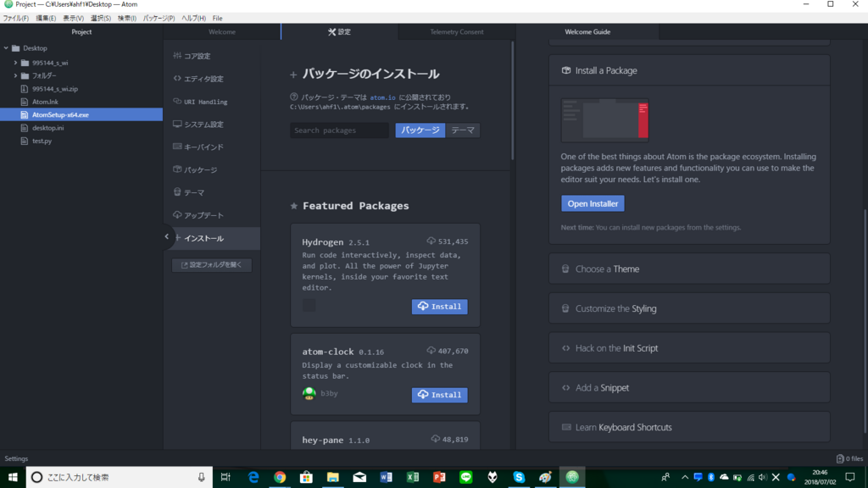Switch search filter to テーマ
Viewport: 868px width, 488px height.
click(x=462, y=130)
